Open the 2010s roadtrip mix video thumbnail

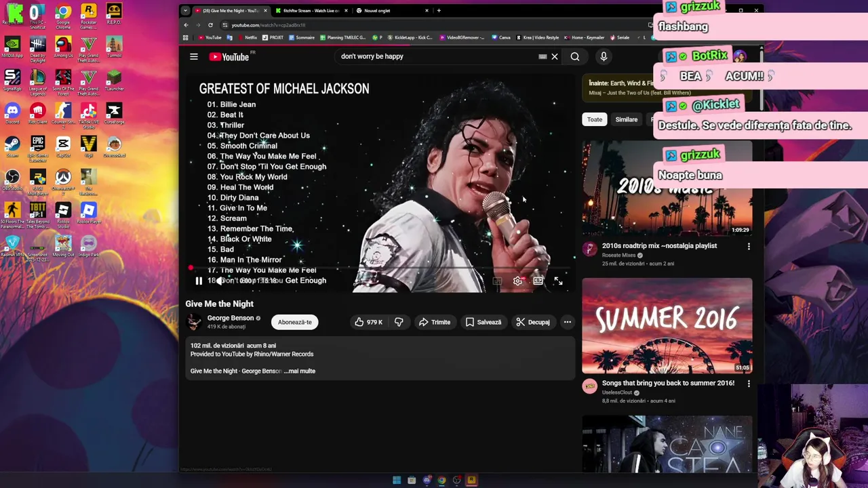pos(667,188)
